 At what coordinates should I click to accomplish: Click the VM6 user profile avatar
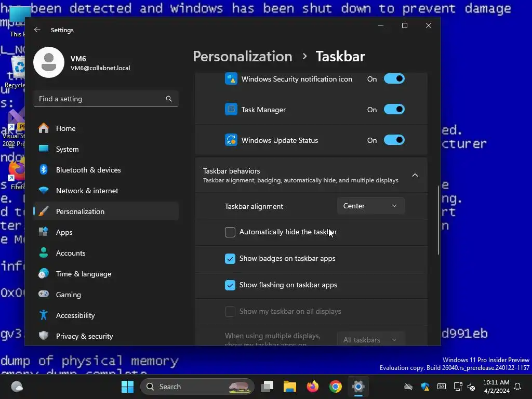coord(49,62)
